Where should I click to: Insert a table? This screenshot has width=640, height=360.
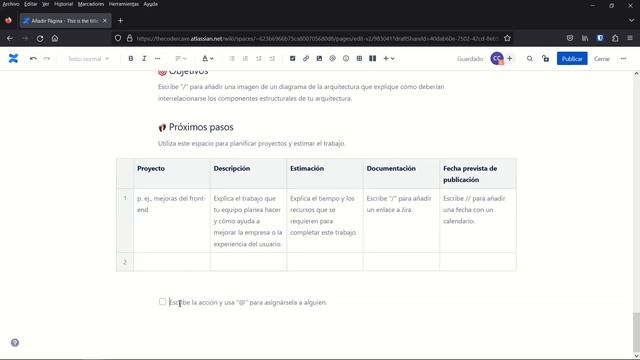359,59
